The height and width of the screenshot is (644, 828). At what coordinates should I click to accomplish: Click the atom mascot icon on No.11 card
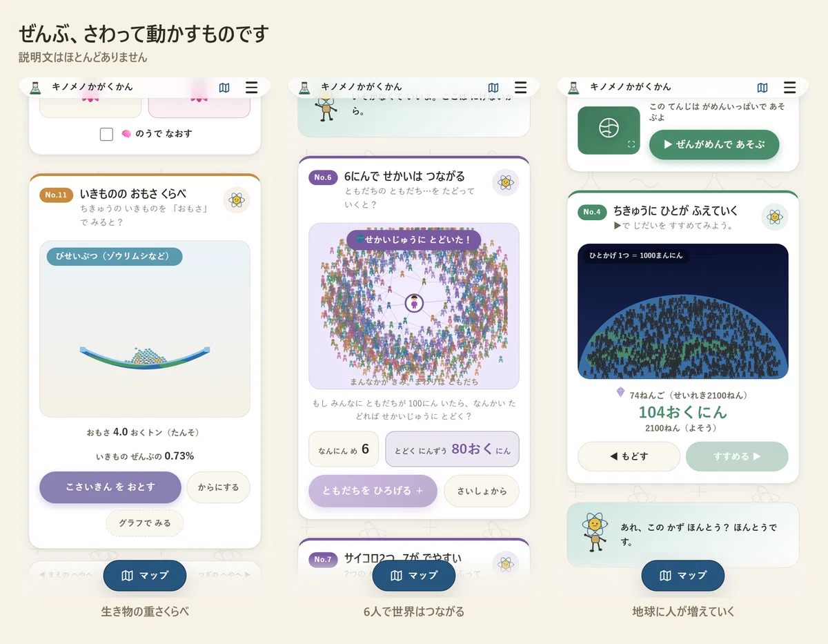tap(237, 200)
